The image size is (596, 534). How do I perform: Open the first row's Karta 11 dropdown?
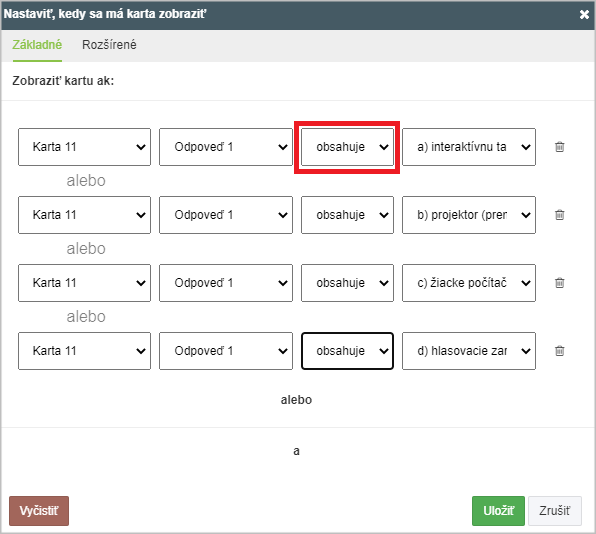[84, 147]
